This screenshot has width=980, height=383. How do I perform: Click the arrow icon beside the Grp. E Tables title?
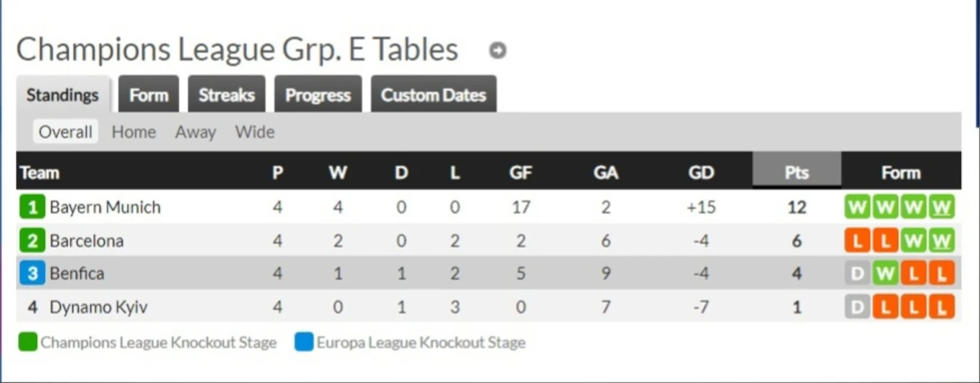[497, 50]
